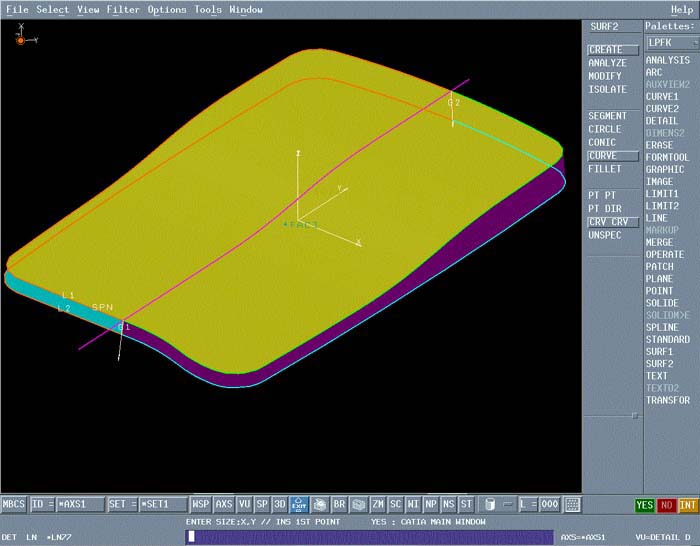Select the PT DIR option
Viewport: 700px width, 546px height.
pos(606,209)
